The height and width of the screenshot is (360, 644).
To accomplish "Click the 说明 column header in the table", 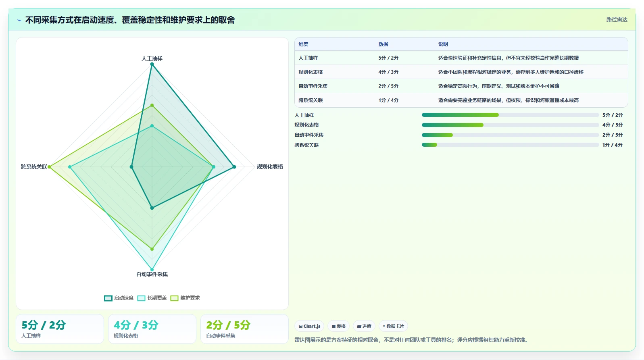I will [x=443, y=44].
